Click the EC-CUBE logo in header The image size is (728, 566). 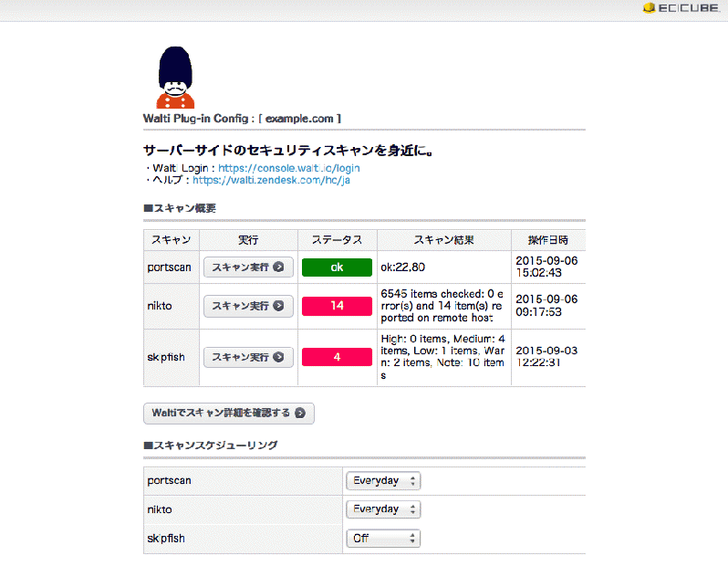pyautogui.click(x=681, y=8)
